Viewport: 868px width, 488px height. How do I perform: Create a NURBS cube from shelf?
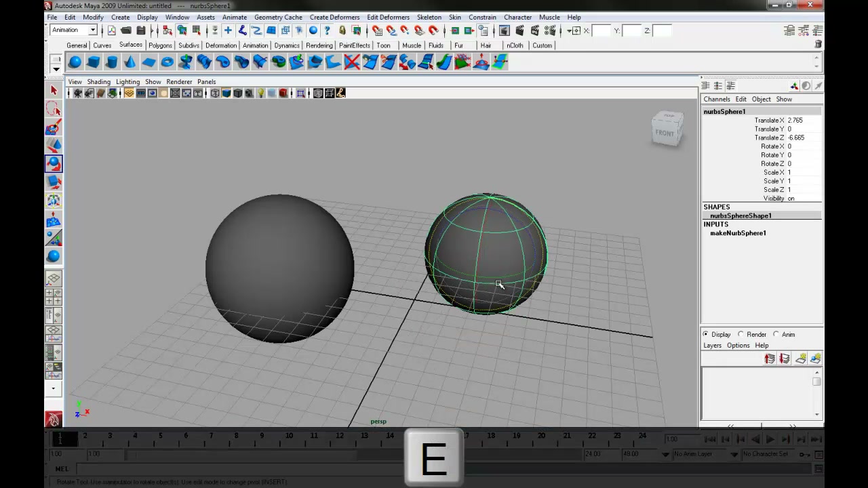tap(94, 62)
